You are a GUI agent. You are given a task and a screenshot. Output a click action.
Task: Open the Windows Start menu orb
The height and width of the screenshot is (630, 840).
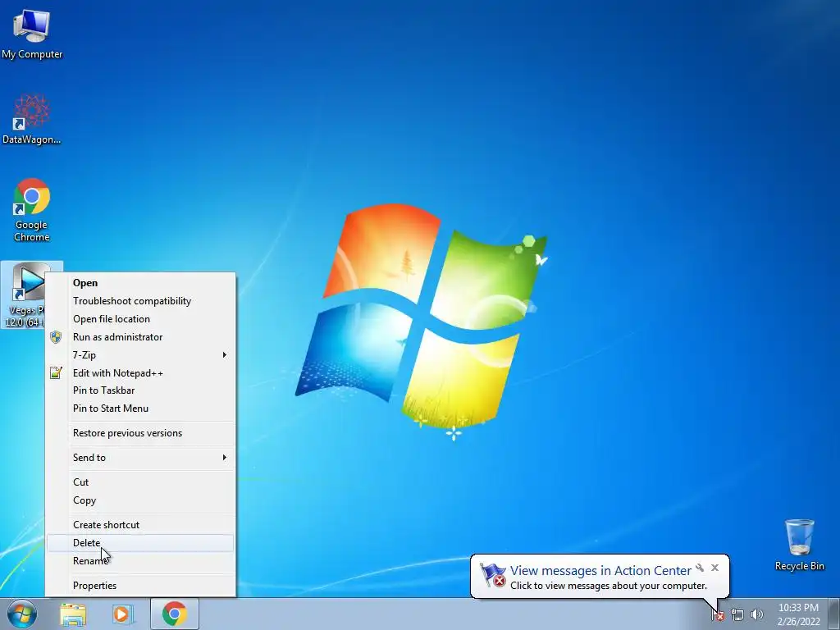tap(22, 614)
